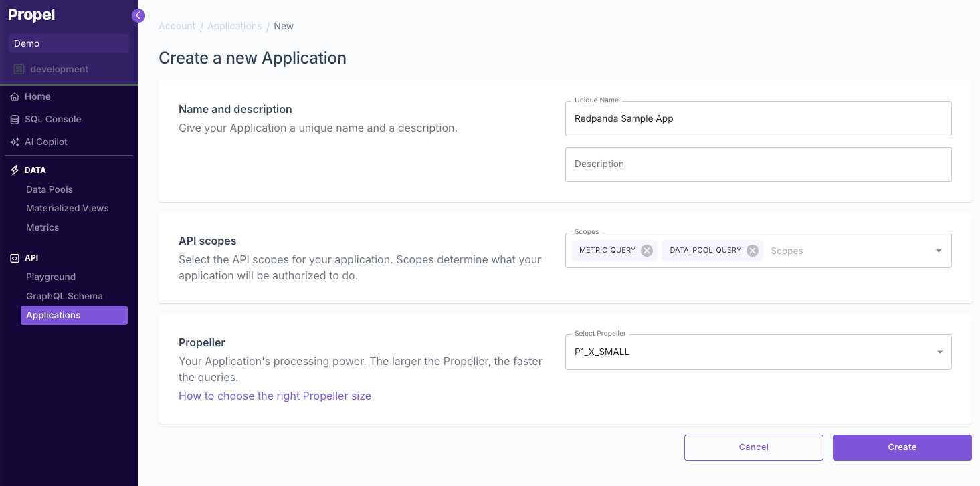Viewport: 980px width, 486px height.
Task: Click the Home icon in sidebar
Action: tap(15, 97)
